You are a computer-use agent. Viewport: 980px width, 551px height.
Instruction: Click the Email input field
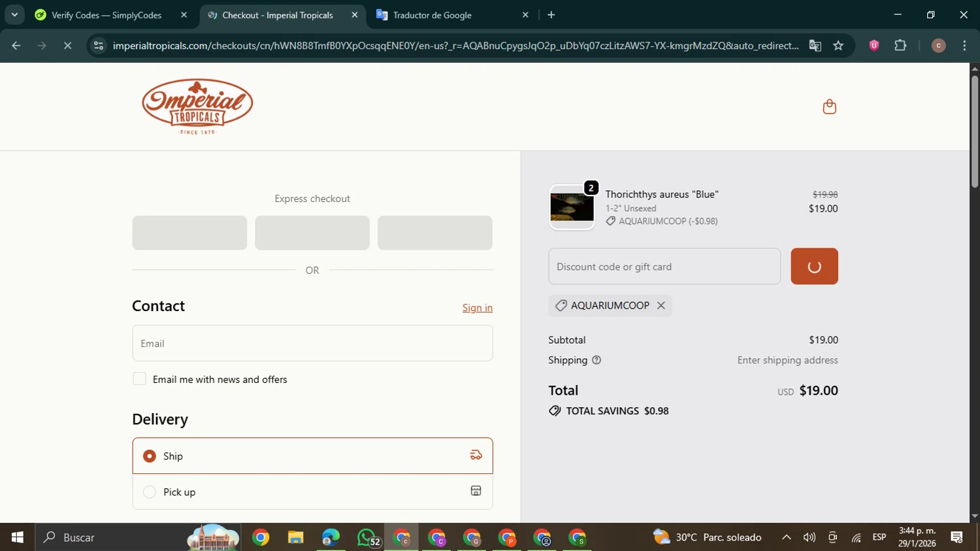[312, 343]
